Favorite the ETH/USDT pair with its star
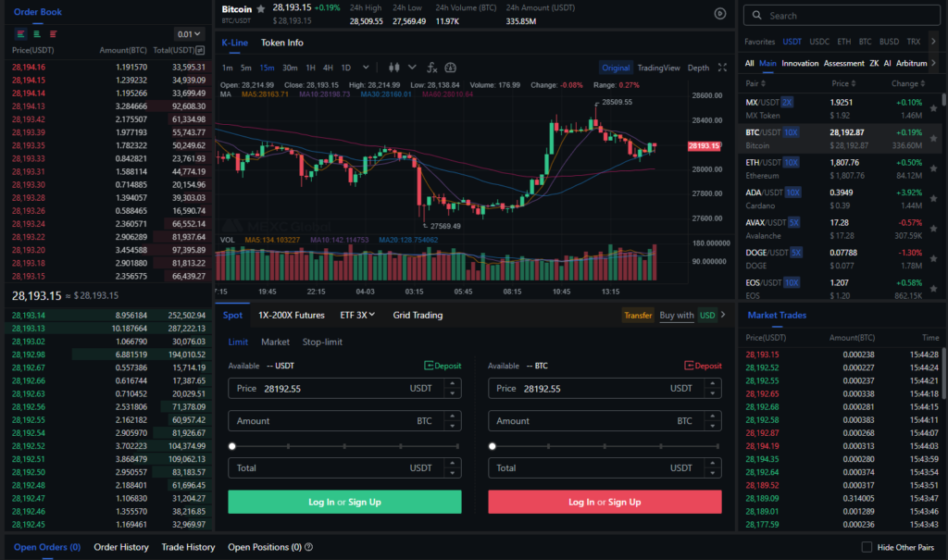This screenshot has width=948, height=560. point(933,168)
